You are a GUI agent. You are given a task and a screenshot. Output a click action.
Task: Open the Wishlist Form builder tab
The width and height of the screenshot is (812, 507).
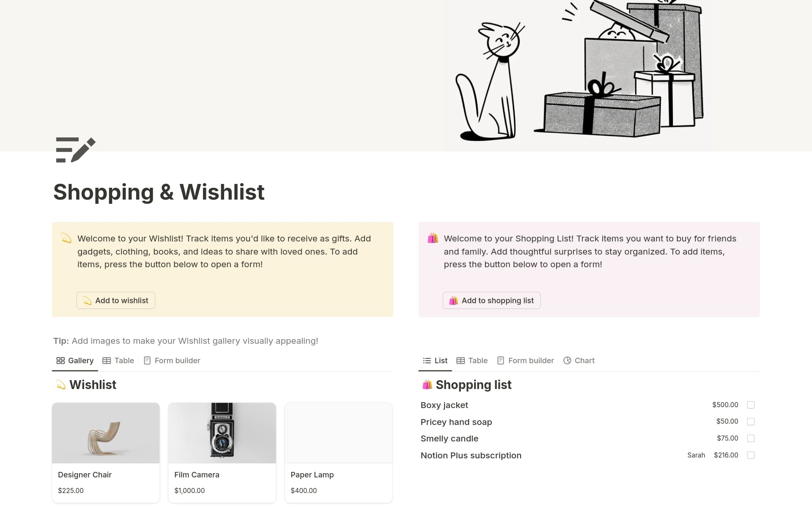172,361
